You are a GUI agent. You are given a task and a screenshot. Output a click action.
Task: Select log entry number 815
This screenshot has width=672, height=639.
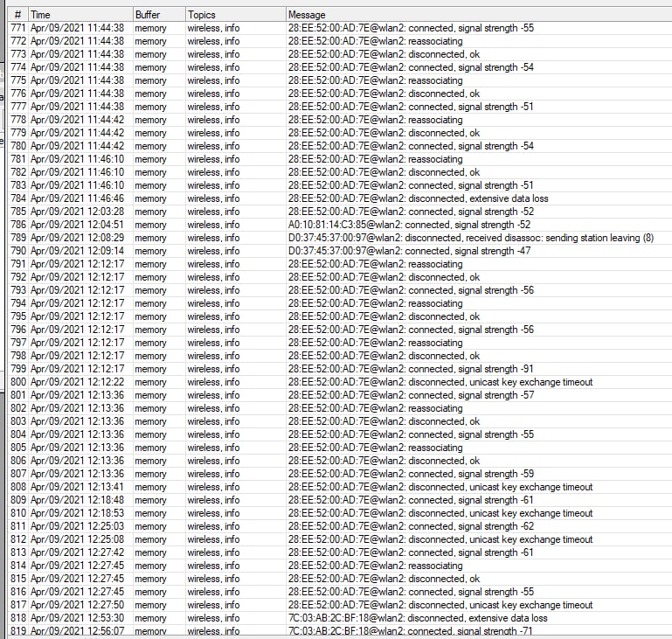coord(18,579)
